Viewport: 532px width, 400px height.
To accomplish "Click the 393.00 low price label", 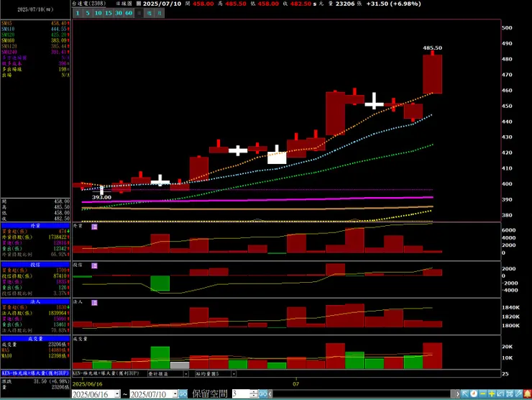I will 102,197.
